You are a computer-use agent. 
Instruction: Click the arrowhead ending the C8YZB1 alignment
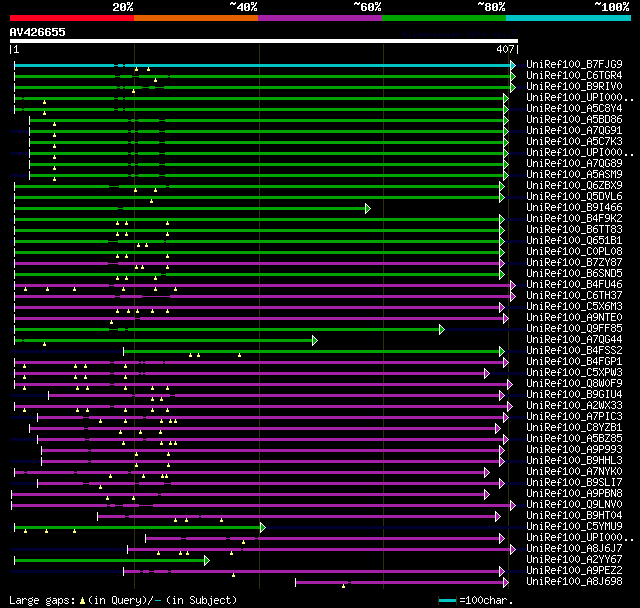click(498, 428)
